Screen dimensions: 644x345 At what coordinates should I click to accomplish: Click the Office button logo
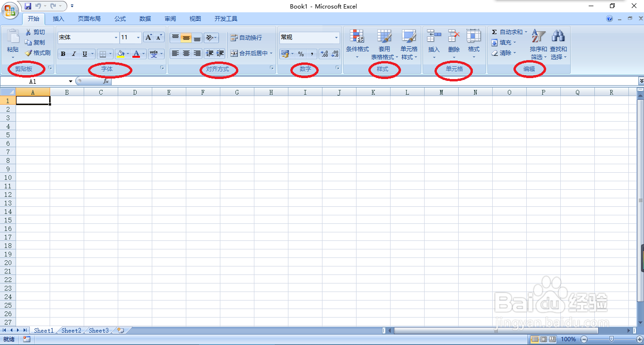tap(9, 10)
